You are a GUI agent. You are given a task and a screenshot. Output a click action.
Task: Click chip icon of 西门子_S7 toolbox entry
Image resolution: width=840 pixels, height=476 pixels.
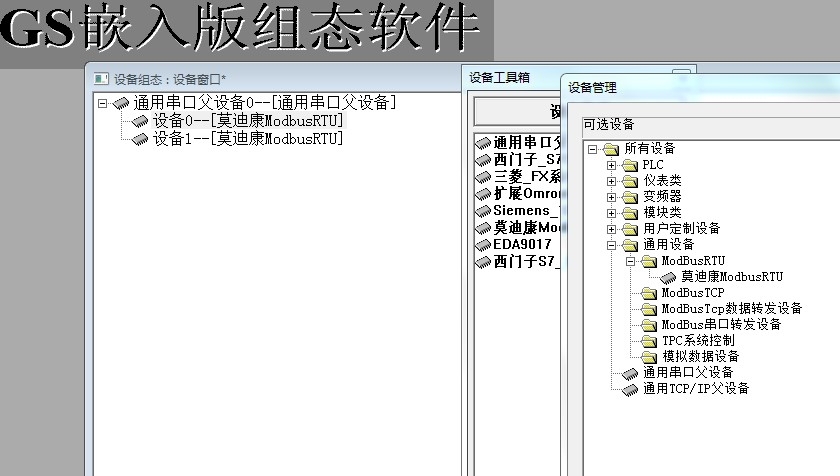tap(483, 160)
